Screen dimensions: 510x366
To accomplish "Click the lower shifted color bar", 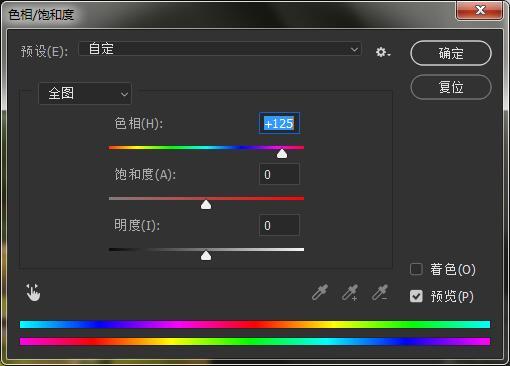I will (x=255, y=341).
